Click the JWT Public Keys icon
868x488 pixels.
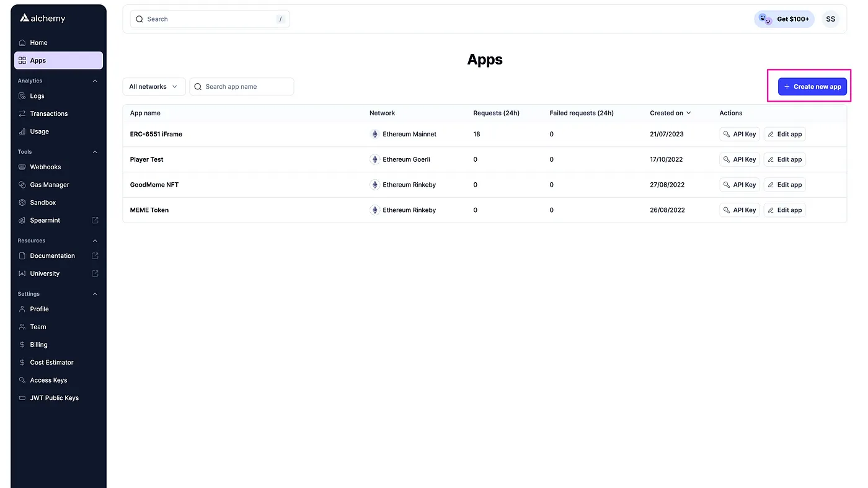(22, 398)
